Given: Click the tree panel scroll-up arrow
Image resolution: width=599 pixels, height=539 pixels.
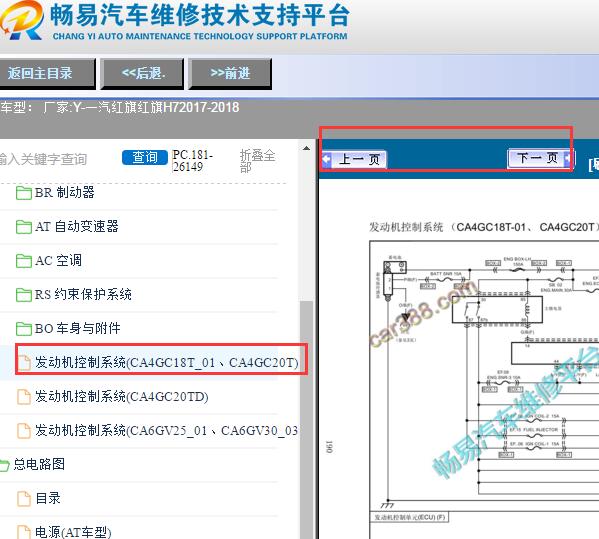Looking at the screenshot, I should coord(306,148).
